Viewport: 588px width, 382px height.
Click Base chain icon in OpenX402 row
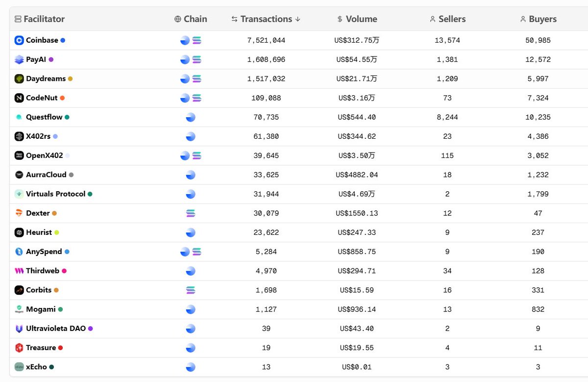[185, 155]
